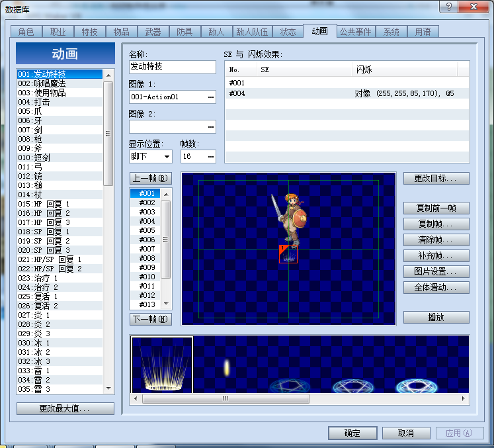Select animation 029:炎 3
Image resolution: width=494 pixels, height=448 pixels.
[x=60, y=334]
